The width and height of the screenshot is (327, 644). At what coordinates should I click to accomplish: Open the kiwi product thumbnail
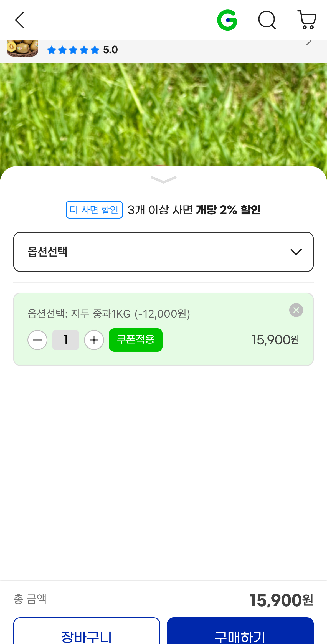(22, 48)
